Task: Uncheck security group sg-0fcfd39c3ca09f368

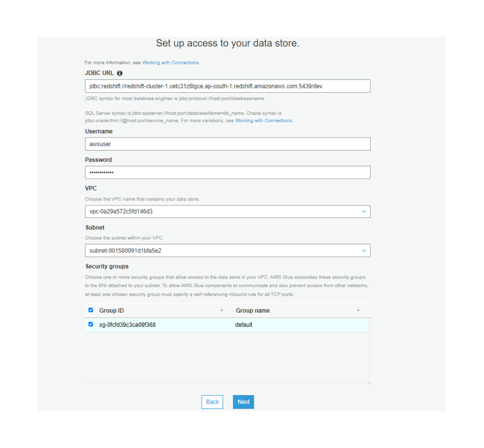Action: (91, 324)
